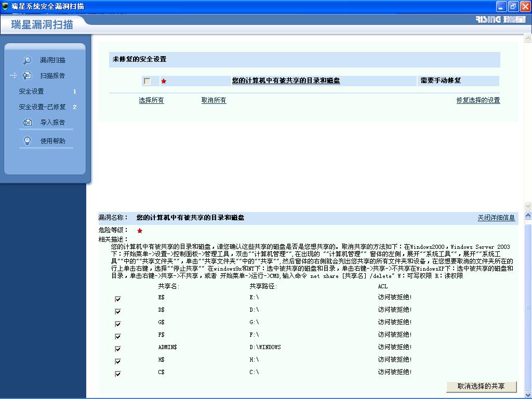Click the import icon beside 导入报告
The width and height of the screenshot is (532, 399).
tap(27, 123)
